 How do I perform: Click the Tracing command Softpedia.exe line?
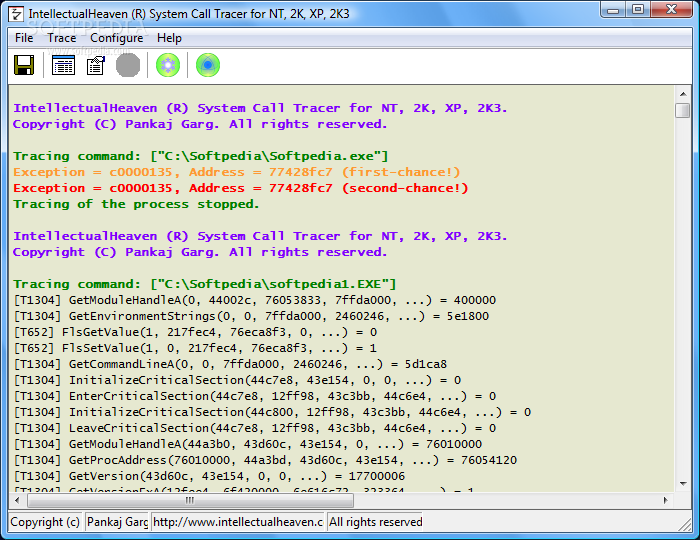pos(200,156)
